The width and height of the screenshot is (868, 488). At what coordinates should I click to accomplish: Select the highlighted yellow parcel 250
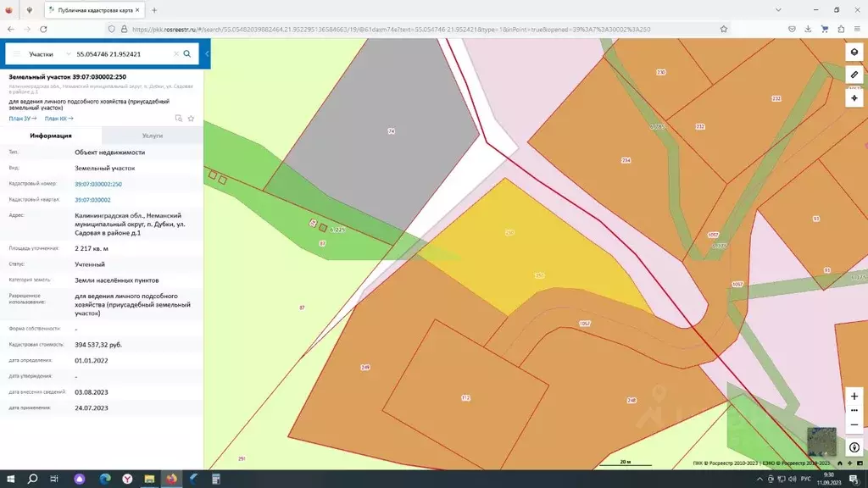coord(526,249)
